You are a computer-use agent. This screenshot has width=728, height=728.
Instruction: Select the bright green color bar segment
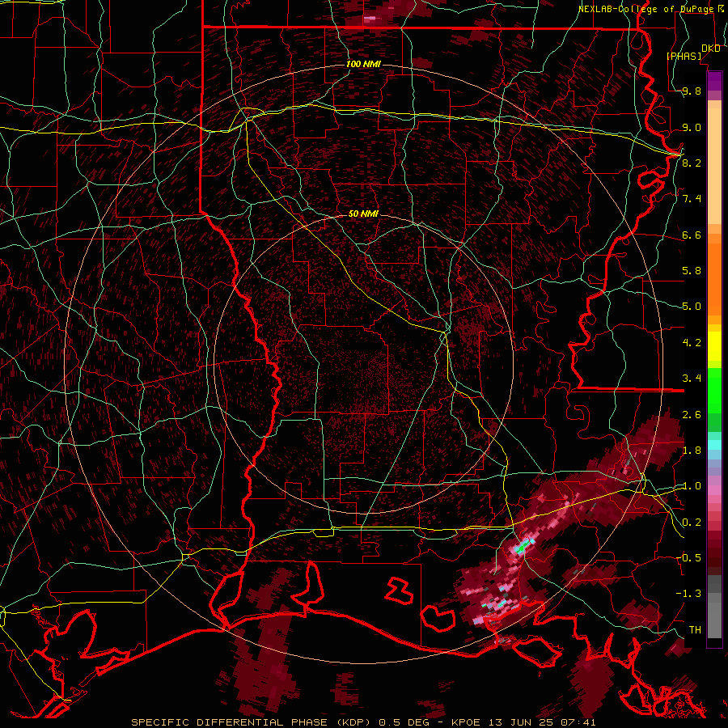click(x=714, y=391)
